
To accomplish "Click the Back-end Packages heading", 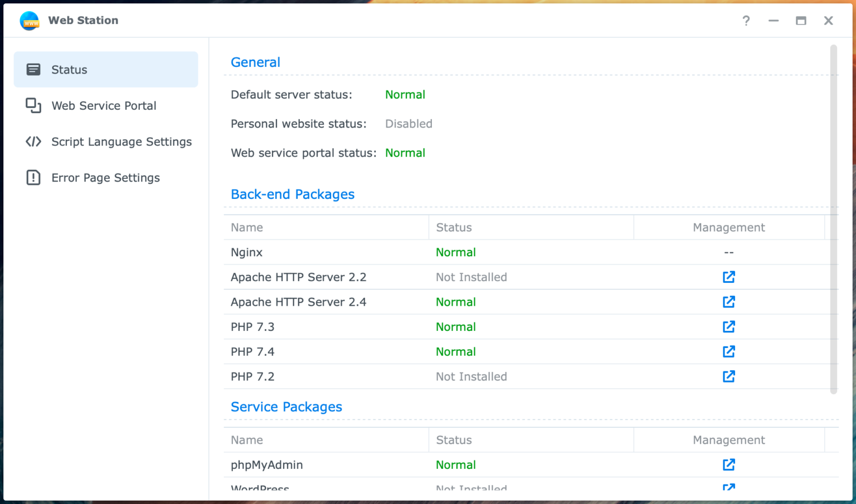I will [x=293, y=194].
